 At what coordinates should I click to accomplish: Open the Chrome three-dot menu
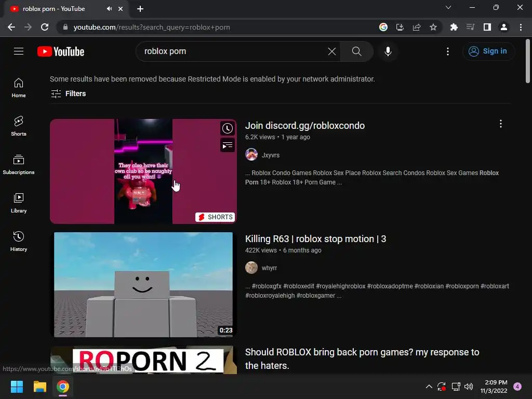(521, 27)
